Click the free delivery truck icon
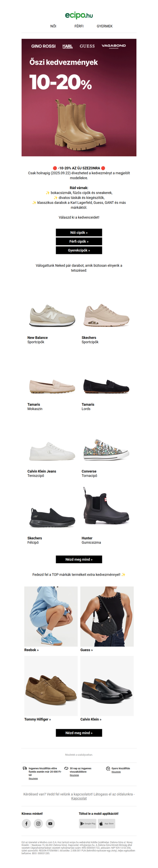 (25, 768)
